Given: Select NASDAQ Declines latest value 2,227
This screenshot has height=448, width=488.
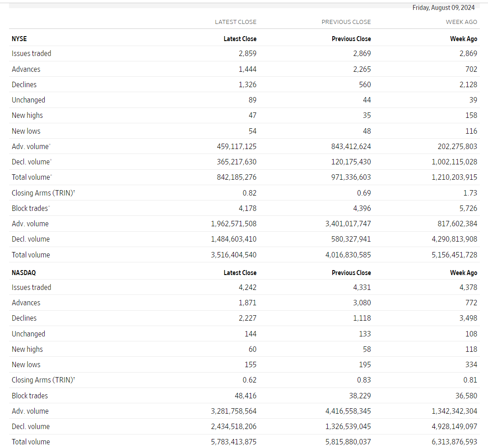Looking at the screenshot, I should (x=247, y=318).
